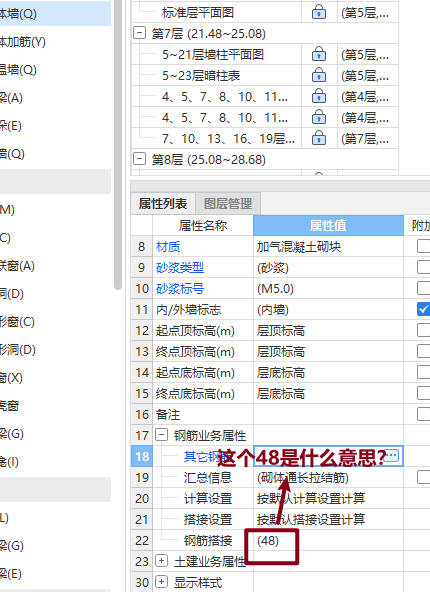Click the 按默认搭接设置计算 value
Image resolution: width=430 pixels, height=592 pixels.
point(328,520)
